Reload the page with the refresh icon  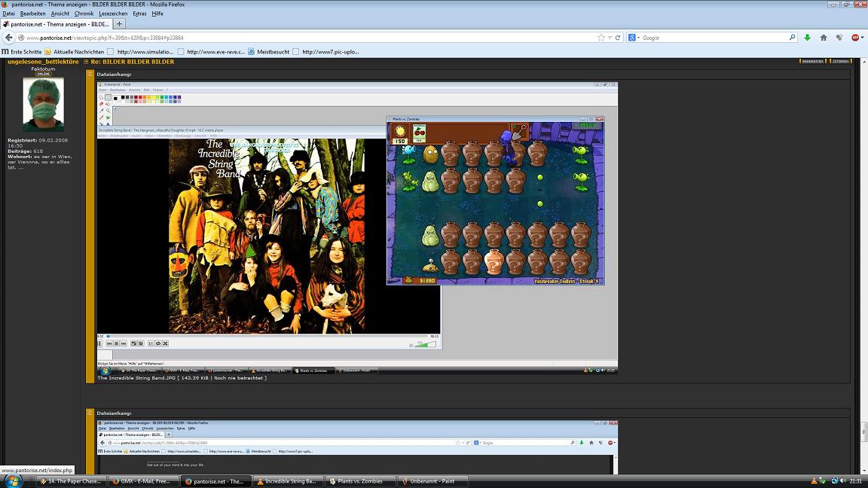click(x=618, y=38)
